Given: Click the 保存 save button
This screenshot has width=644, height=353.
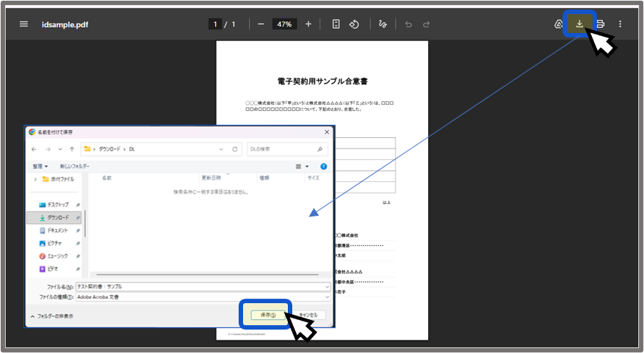Looking at the screenshot, I should click(x=267, y=315).
